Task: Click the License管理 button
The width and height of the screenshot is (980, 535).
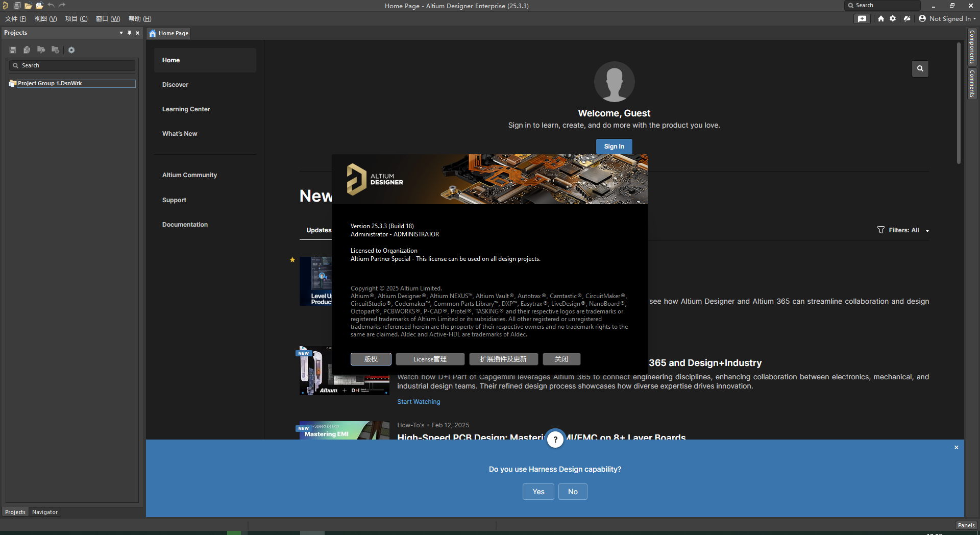Action: click(430, 359)
